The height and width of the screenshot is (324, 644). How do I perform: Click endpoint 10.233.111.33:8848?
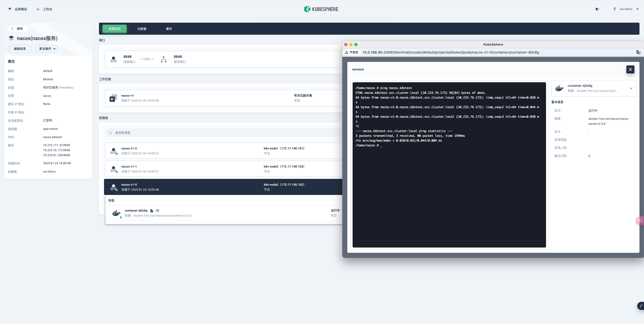[x=56, y=145]
